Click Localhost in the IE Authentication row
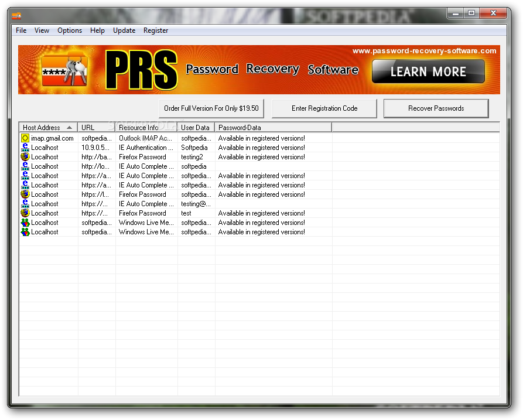This screenshot has width=523, height=420. pos(45,148)
